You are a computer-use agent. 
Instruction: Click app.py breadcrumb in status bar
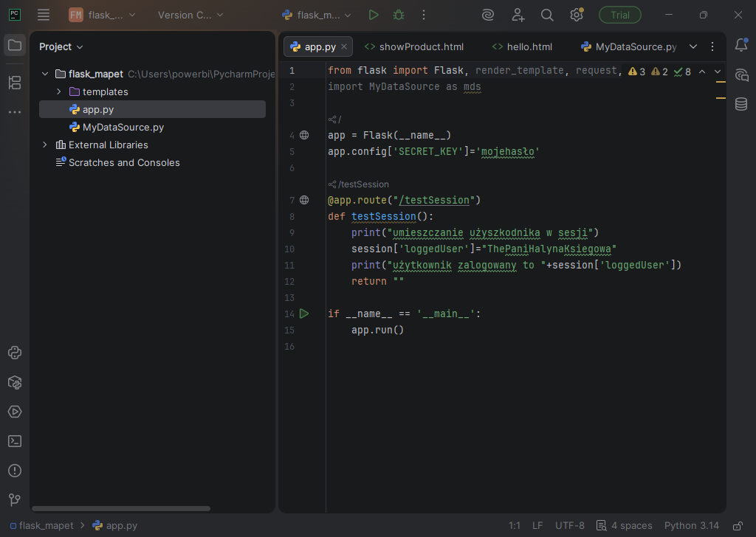point(114,525)
